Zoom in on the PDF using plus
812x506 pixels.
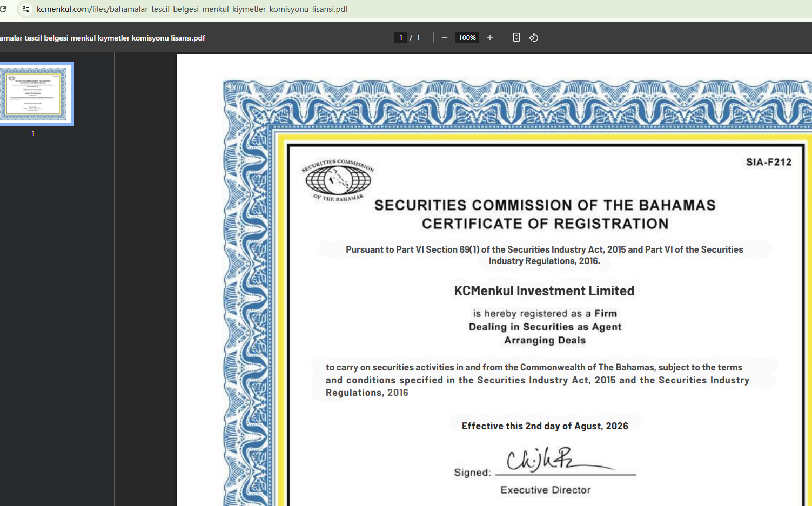pos(489,38)
